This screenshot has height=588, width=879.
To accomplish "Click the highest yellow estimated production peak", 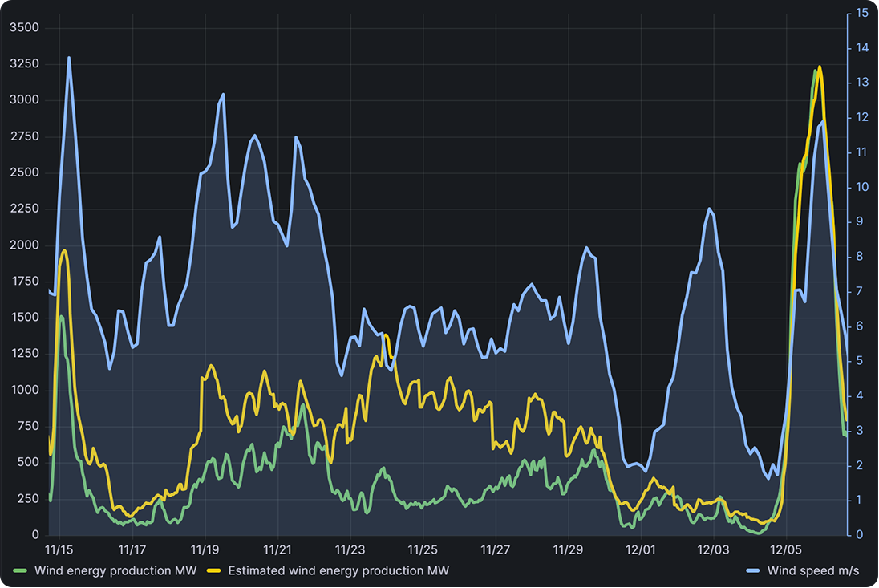I will pyautogui.click(x=819, y=67).
